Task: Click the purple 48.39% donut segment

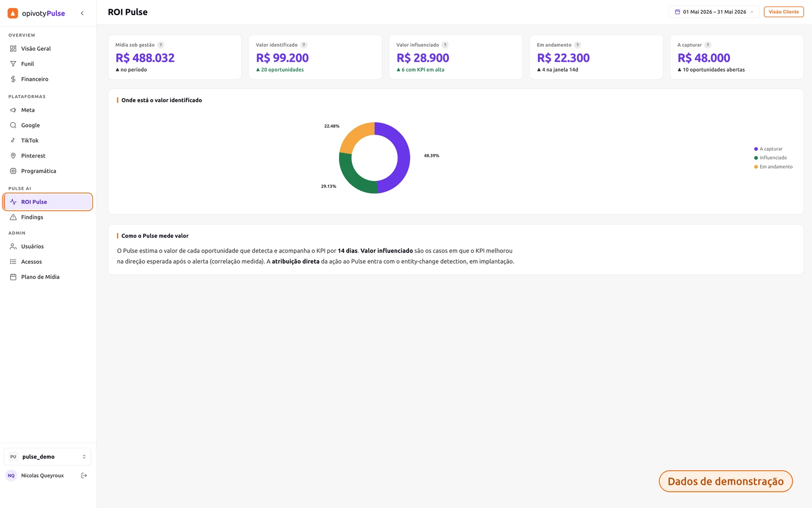Action: click(403, 157)
